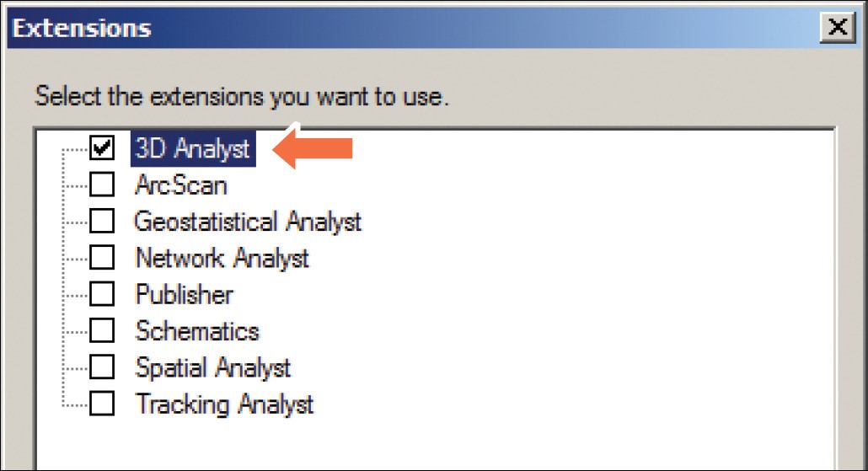Click the 'Select the extensions' instruction text
The width and height of the screenshot is (868, 471).
(x=241, y=95)
